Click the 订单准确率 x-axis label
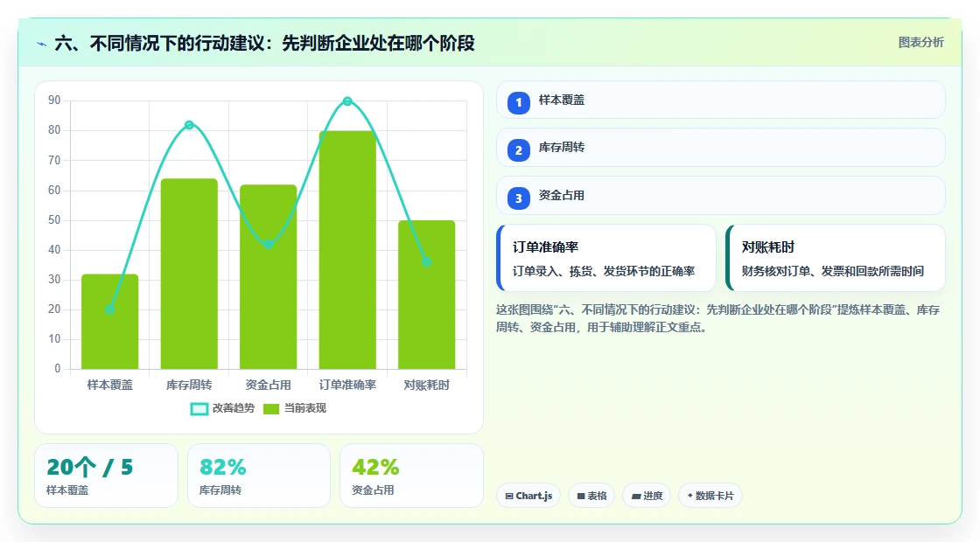This screenshot has height=542, width=980. (347, 386)
